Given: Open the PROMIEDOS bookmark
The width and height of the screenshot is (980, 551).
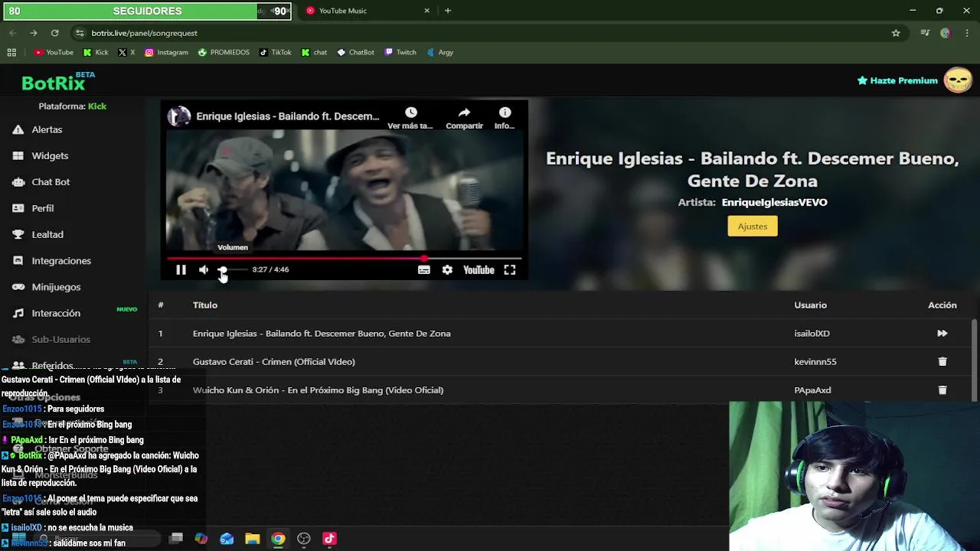Looking at the screenshot, I should point(224,52).
